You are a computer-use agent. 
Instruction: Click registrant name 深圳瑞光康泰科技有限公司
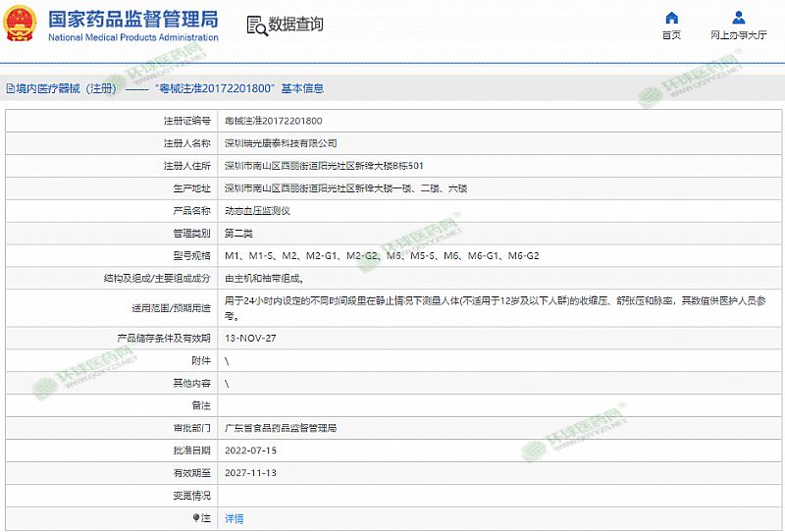pos(281,143)
